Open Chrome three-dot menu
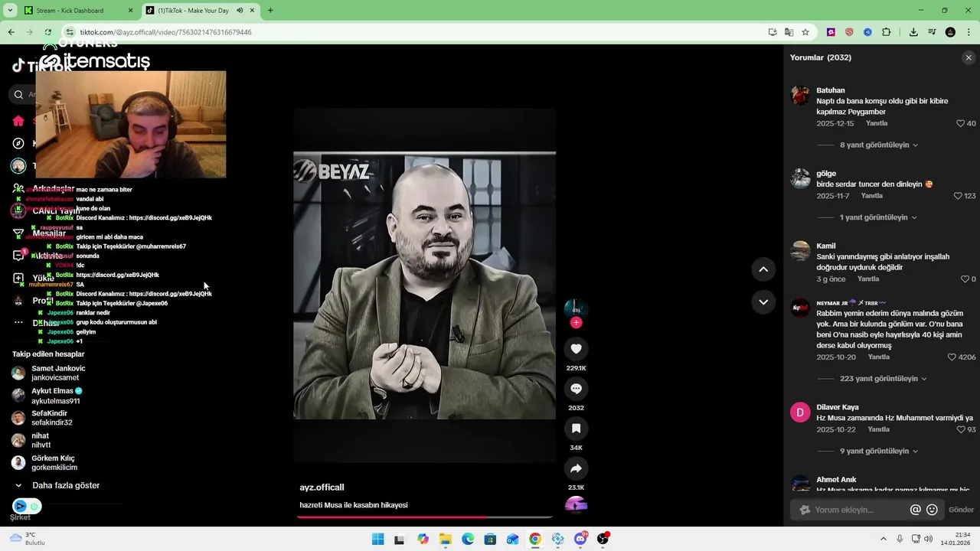 point(969,32)
